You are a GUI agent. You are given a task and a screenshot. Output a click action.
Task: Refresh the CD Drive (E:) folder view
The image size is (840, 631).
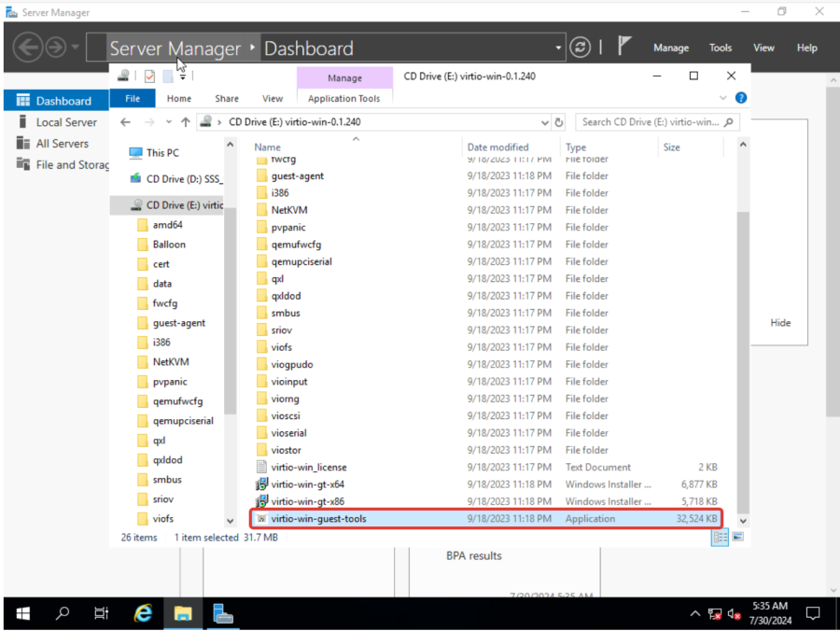click(559, 122)
